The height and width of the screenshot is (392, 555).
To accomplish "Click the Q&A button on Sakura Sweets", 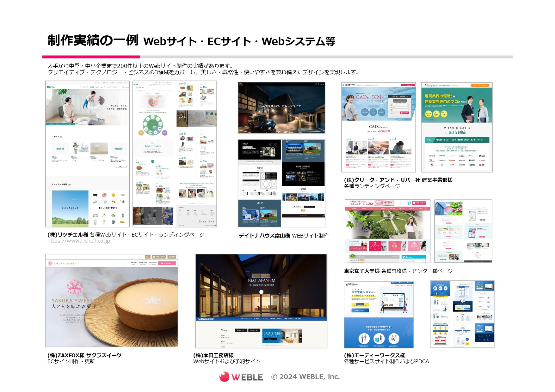I will (x=148, y=257).
